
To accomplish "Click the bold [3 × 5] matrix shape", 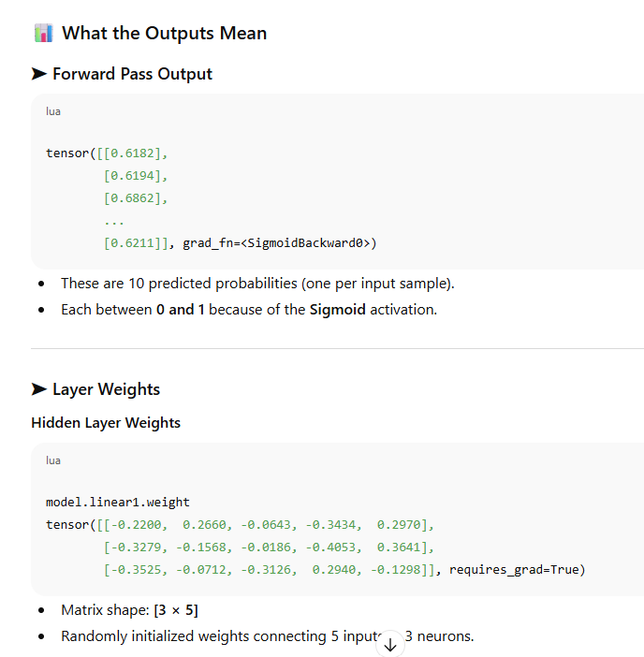I will click(x=176, y=610).
